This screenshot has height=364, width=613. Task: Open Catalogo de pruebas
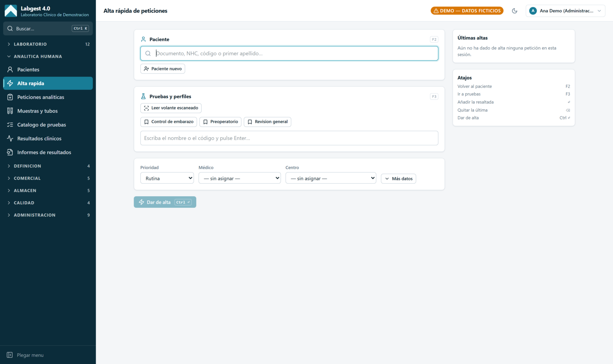[x=48, y=125]
